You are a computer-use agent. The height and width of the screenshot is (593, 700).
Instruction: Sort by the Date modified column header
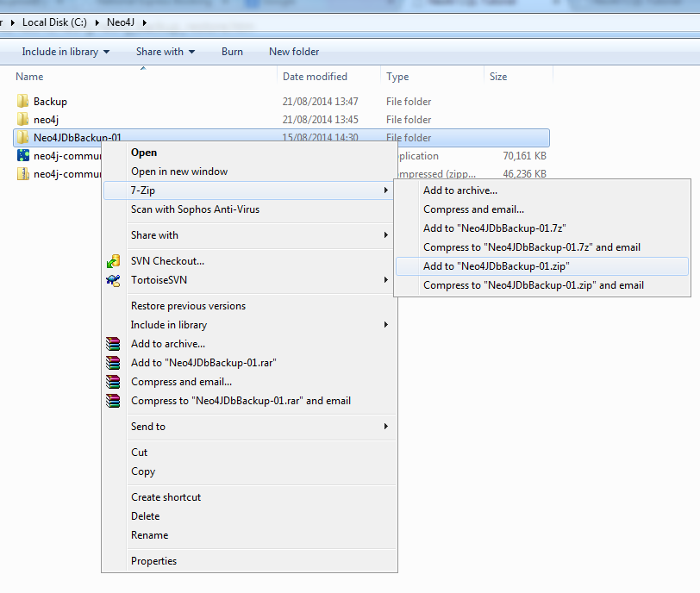click(315, 77)
